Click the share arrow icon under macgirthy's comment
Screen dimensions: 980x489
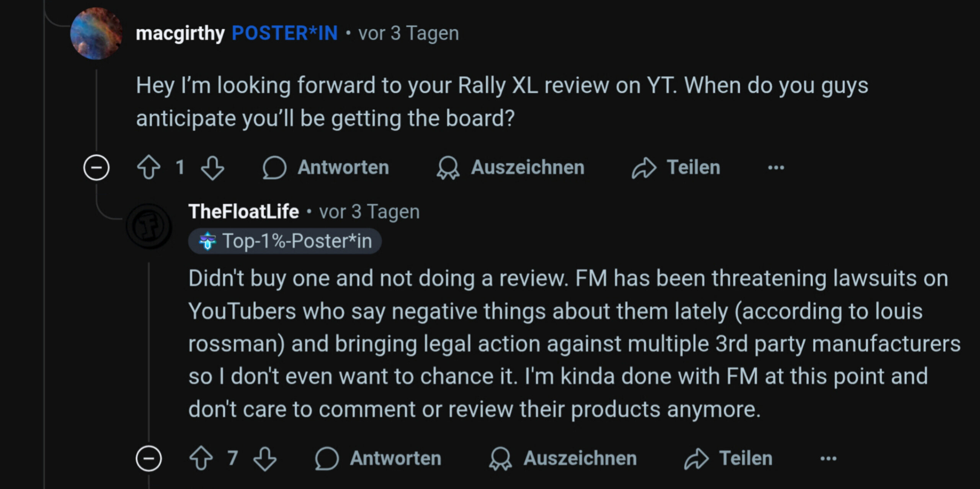(644, 168)
